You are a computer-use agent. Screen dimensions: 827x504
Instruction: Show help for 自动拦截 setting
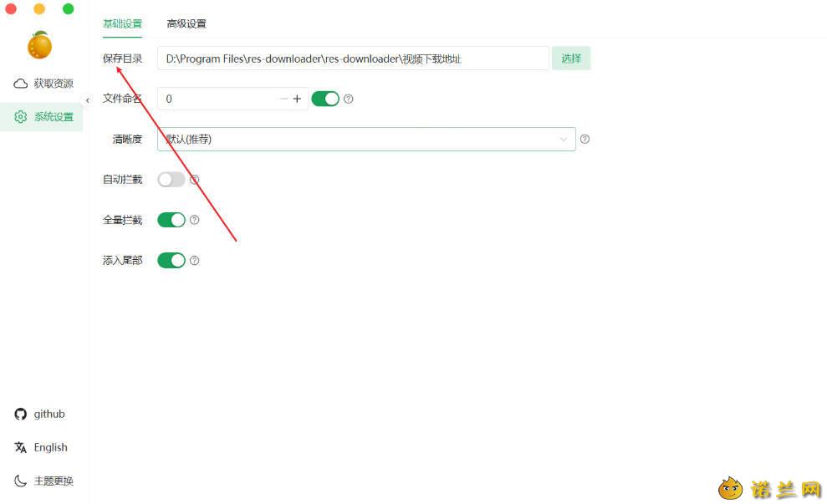(x=195, y=180)
